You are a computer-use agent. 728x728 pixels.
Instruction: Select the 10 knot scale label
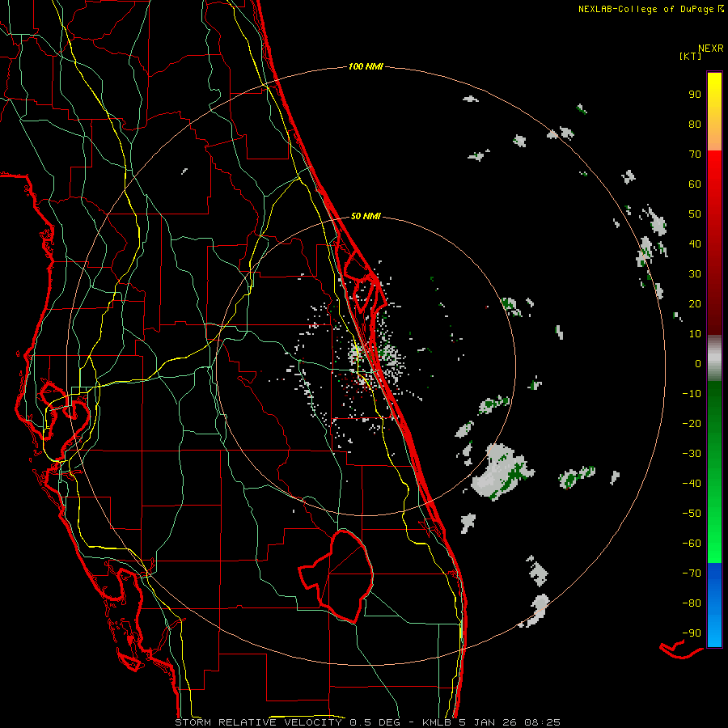(x=695, y=334)
